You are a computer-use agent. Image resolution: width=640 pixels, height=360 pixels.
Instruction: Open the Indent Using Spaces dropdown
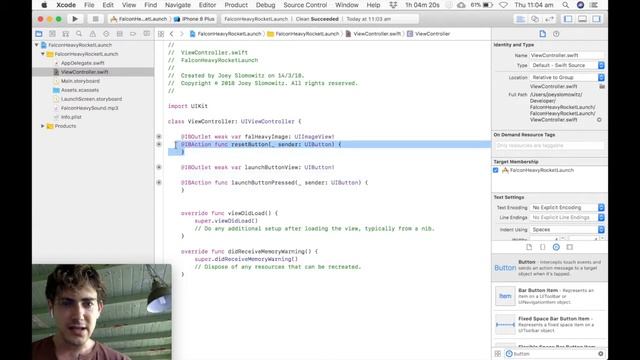(567, 229)
